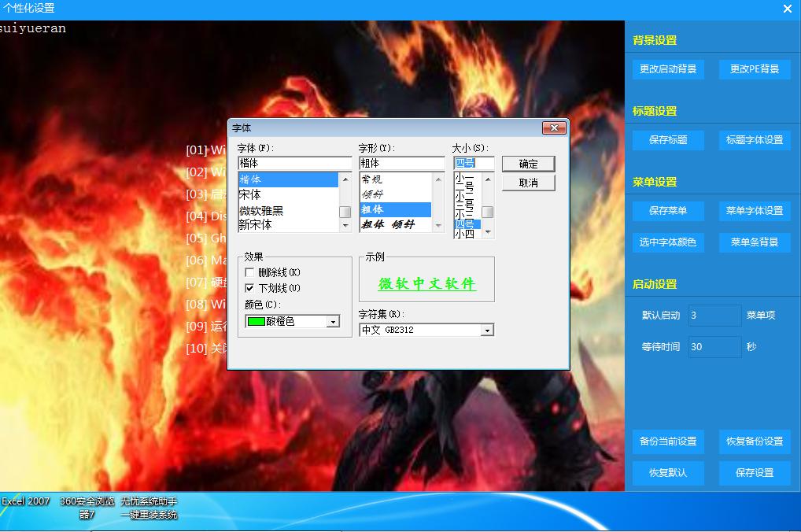The width and height of the screenshot is (801, 532).
Task: Click the size list's up scroll arrow
Action: (488, 179)
